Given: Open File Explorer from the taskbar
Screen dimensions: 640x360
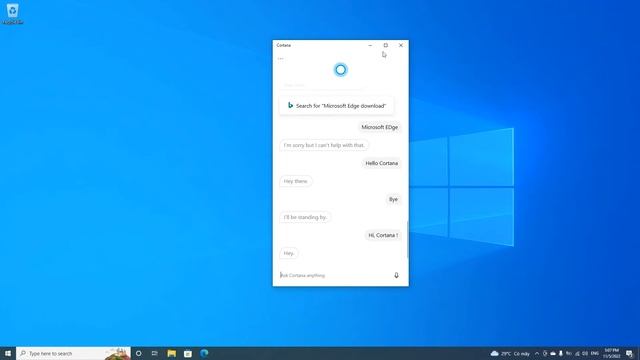Looking at the screenshot, I should [171, 353].
